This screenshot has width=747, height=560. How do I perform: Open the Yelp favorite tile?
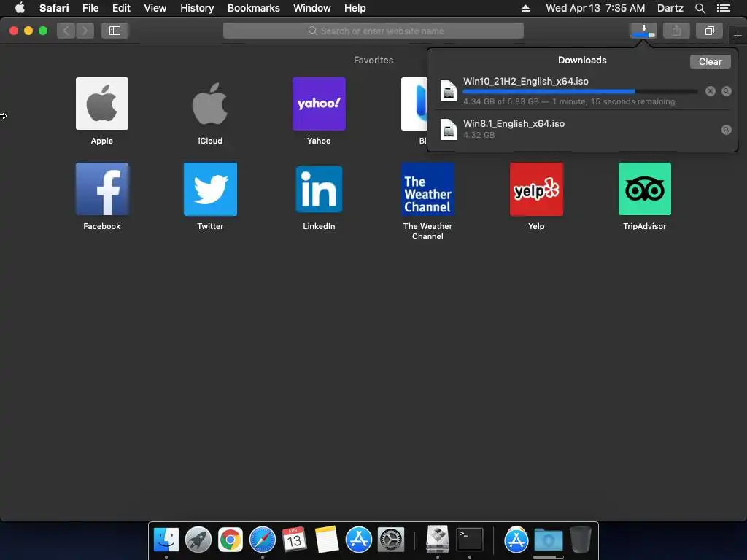536,189
